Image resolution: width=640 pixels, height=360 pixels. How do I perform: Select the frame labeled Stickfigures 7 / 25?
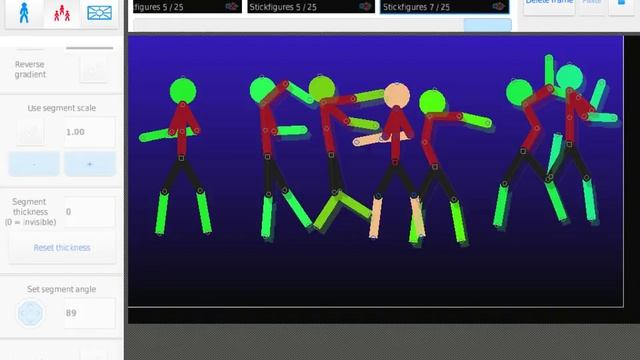tap(444, 7)
